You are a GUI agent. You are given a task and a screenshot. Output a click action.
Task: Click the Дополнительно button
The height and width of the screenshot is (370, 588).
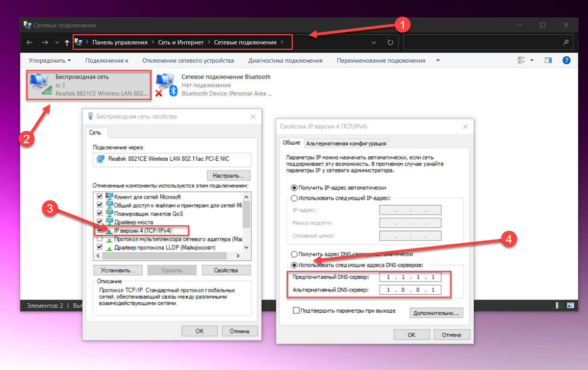pyautogui.click(x=436, y=313)
